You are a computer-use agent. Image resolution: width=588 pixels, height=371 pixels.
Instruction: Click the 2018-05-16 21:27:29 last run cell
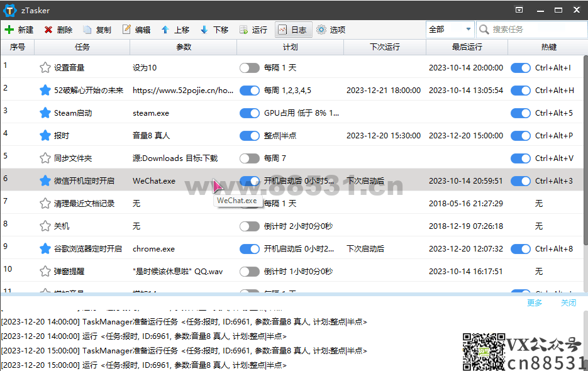click(x=466, y=203)
